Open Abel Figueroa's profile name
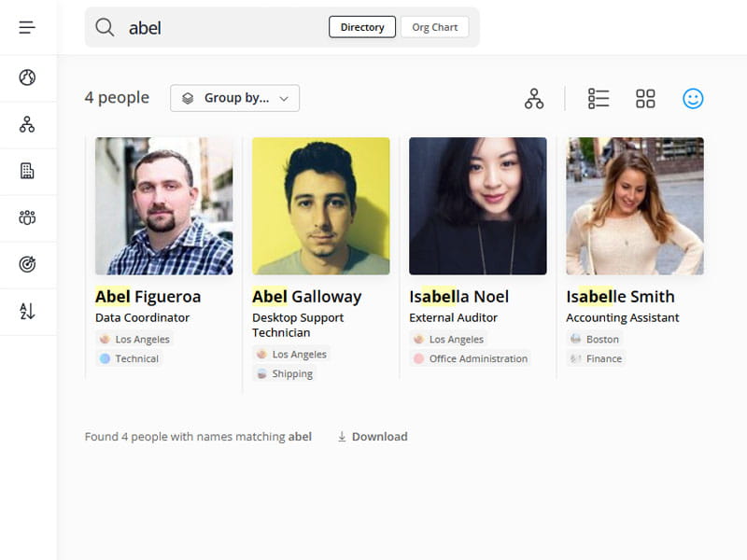The image size is (747, 560). point(148,296)
